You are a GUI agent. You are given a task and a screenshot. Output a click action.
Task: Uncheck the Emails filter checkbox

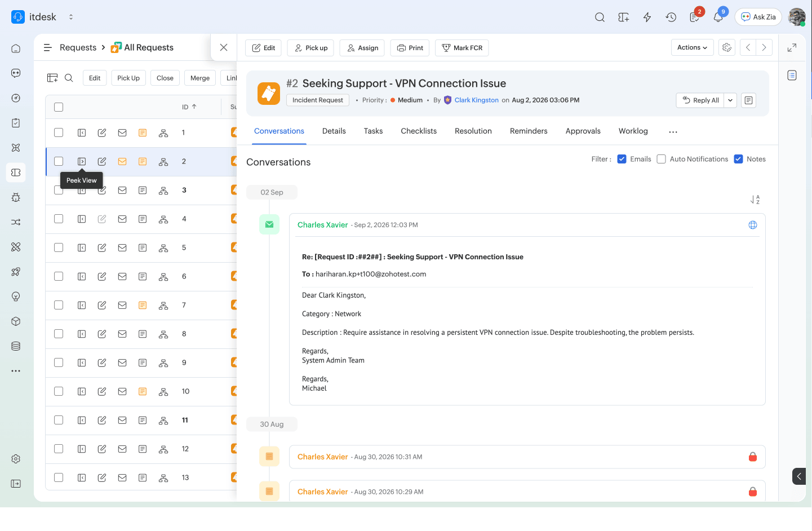(x=622, y=159)
